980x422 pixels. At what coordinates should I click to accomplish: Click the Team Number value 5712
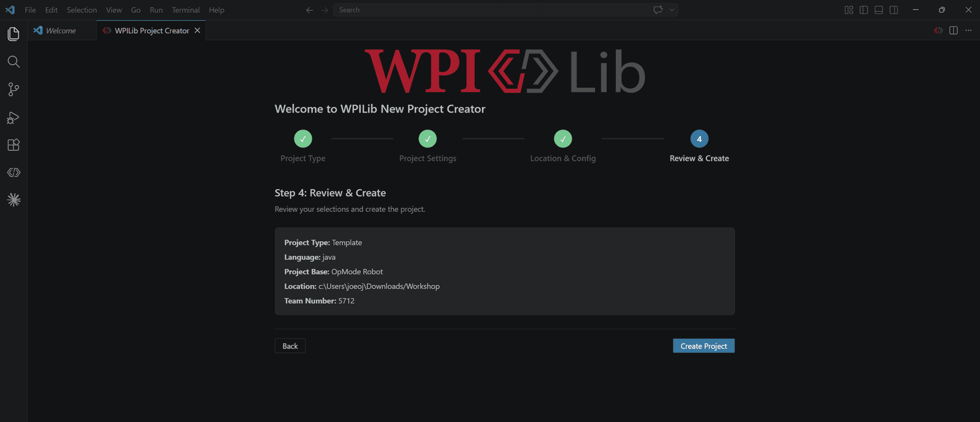click(347, 301)
